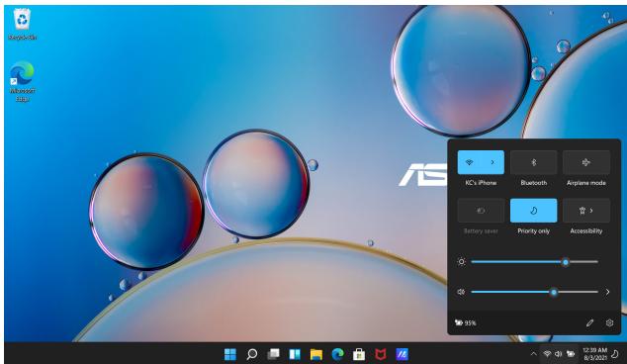Select the Microsoft Edge desktop shortcut
Screen dimensions: 627x364
tap(22, 81)
